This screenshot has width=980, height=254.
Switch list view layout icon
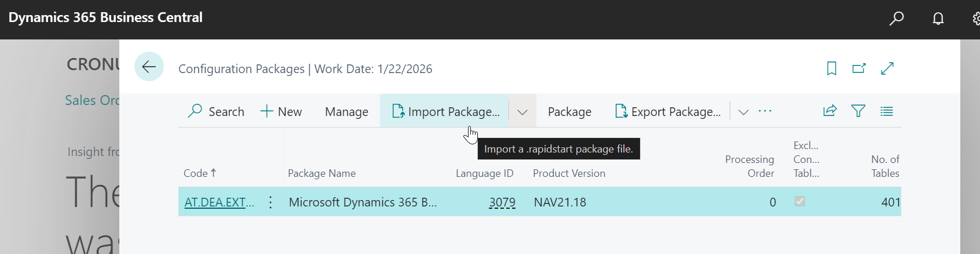(887, 111)
